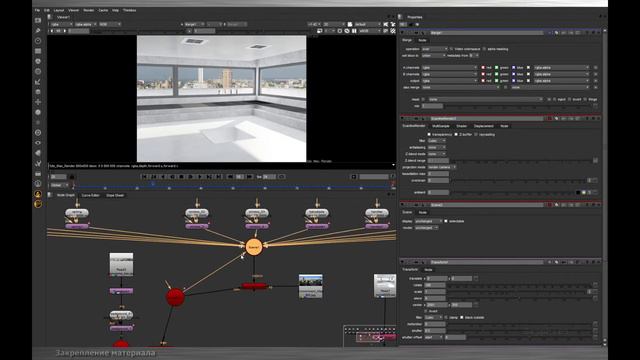
Task: Click the ambient color swatch in ScanlineRender1
Action: pos(578,192)
